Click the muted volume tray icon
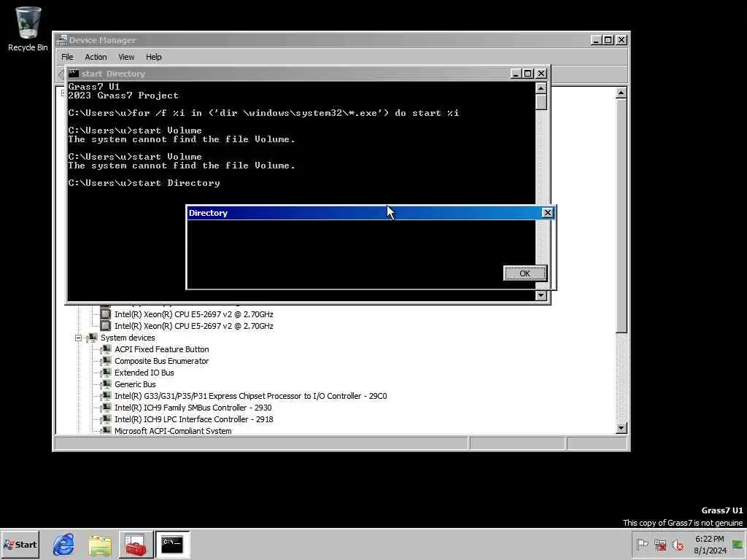Screen dimensions: 747x560 click(677, 544)
